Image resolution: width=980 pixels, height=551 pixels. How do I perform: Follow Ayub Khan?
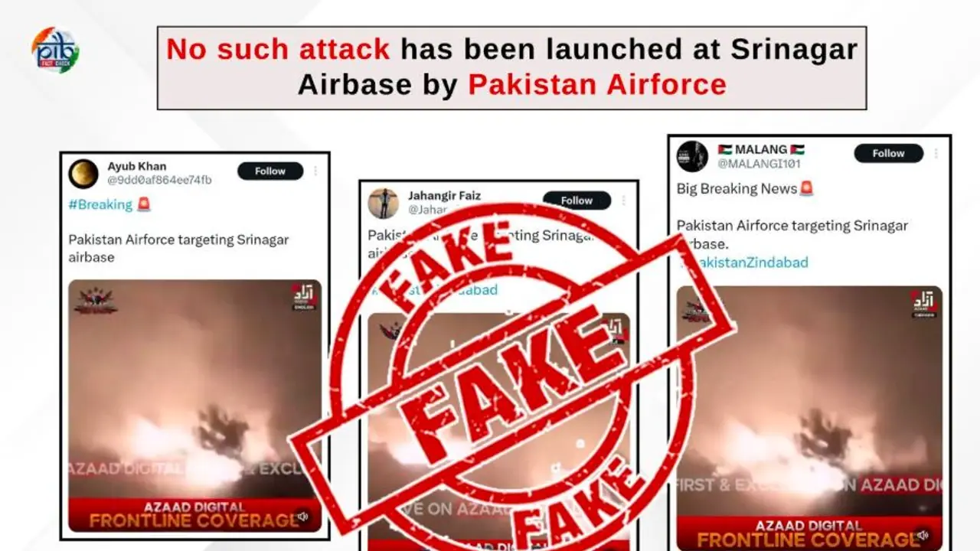pyautogui.click(x=270, y=171)
